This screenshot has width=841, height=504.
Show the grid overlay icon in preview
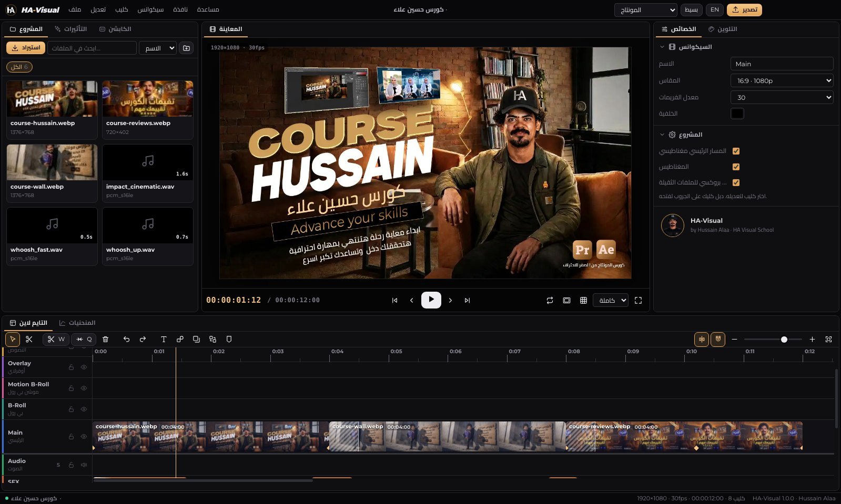click(x=583, y=300)
